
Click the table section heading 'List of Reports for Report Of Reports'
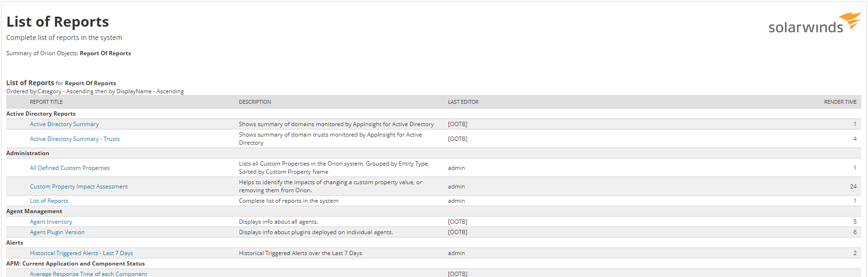point(61,83)
